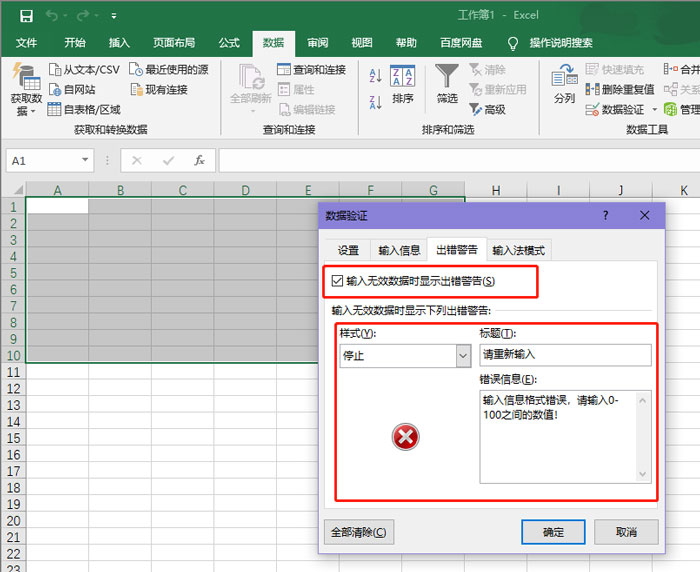Click the Title (标题) input field
The height and width of the screenshot is (572, 700).
click(x=565, y=355)
